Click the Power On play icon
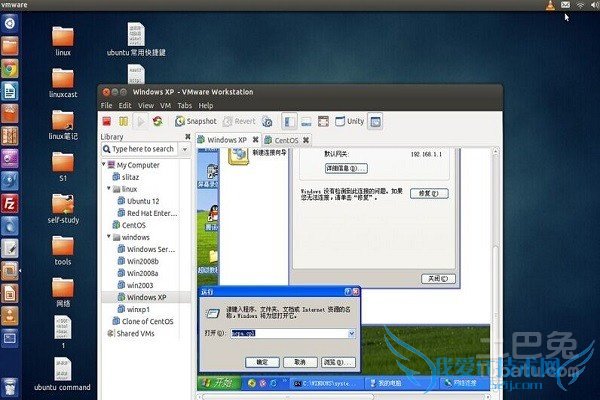The height and width of the screenshot is (400, 600). [x=141, y=121]
